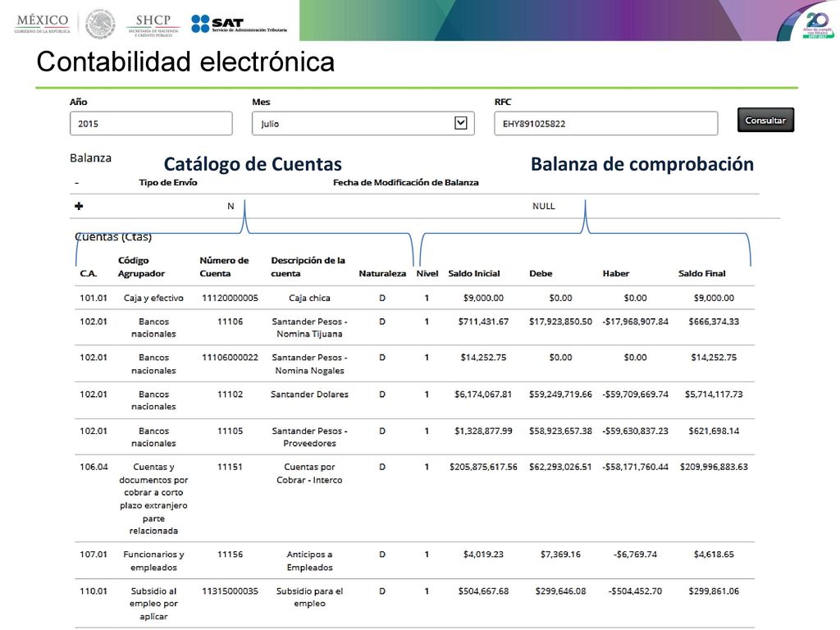The width and height of the screenshot is (840, 630).
Task: Select account number 11315000035
Action: pyautogui.click(x=230, y=591)
